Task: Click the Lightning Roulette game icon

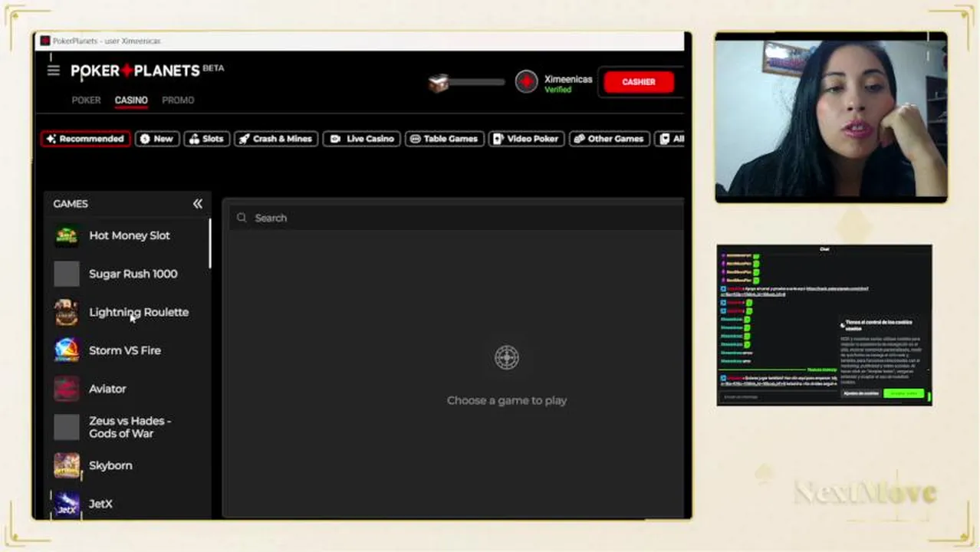Action: 67,312
